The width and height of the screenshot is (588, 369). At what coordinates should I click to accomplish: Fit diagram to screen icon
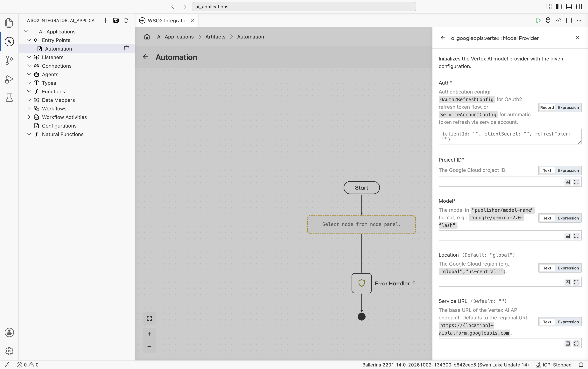coord(149,318)
